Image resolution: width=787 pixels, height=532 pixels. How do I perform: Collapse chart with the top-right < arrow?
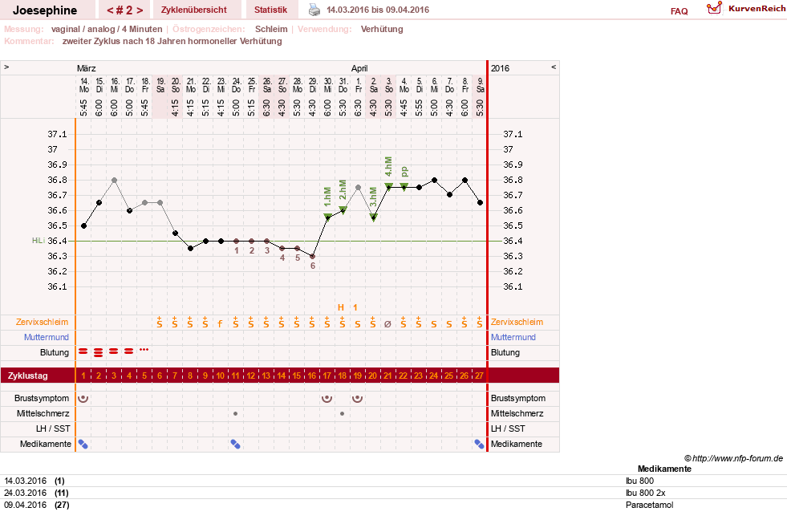pyautogui.click(x=554, y=67)
